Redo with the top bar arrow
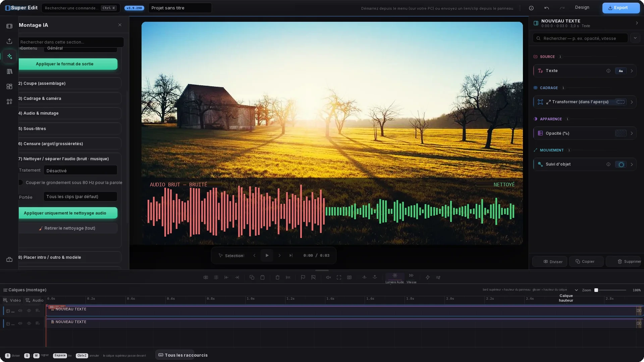This screenshot has height=362, width=644. coord(562,8)
